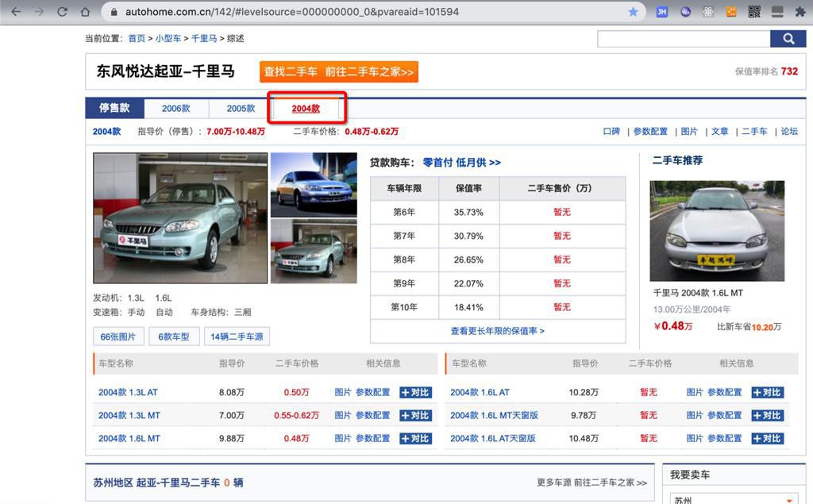The width and height of the screenshot is (813, 504).
Task: Switch to the 2006款 tab
Action: [x=175, y=109]
